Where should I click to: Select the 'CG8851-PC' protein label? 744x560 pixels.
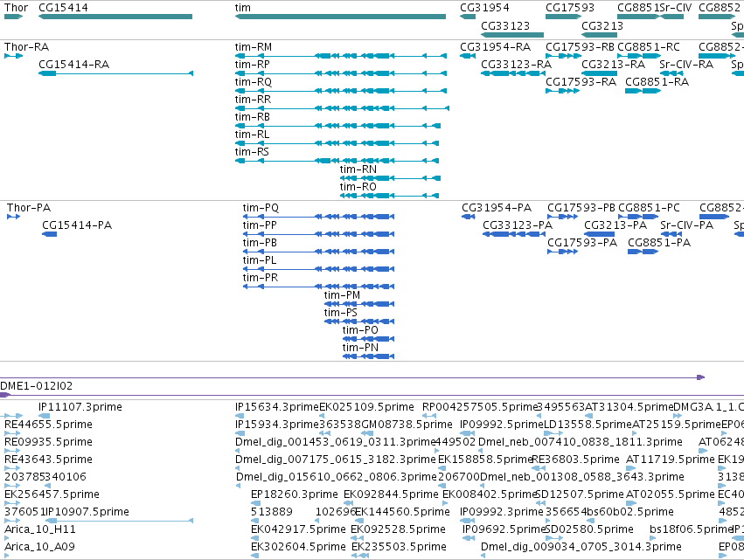point(649,208)
